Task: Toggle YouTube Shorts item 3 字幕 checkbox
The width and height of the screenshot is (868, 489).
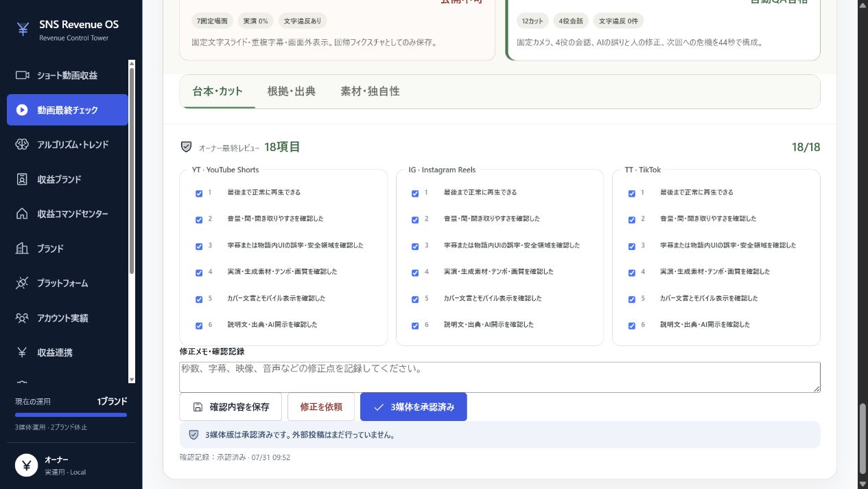Action: [x=199, y=247]
